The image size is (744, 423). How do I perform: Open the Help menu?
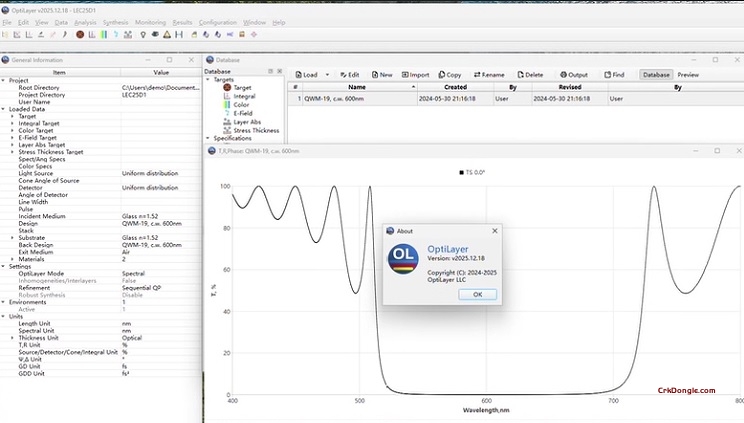[x=279, y=22]
